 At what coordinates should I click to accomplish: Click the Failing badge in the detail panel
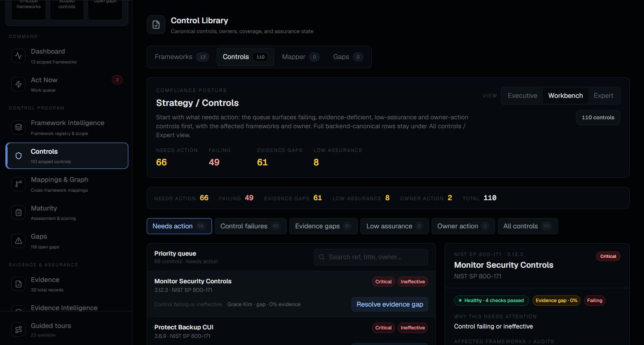[594, 300]
